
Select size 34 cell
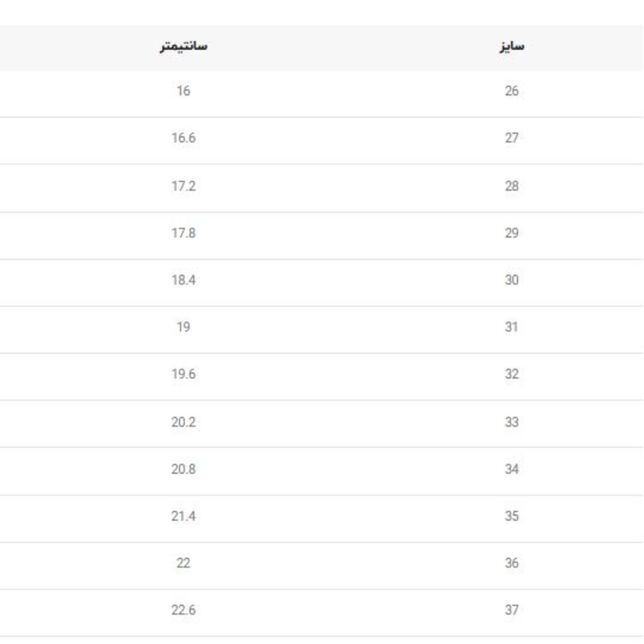pyautogui.click(x=511, y=469)
